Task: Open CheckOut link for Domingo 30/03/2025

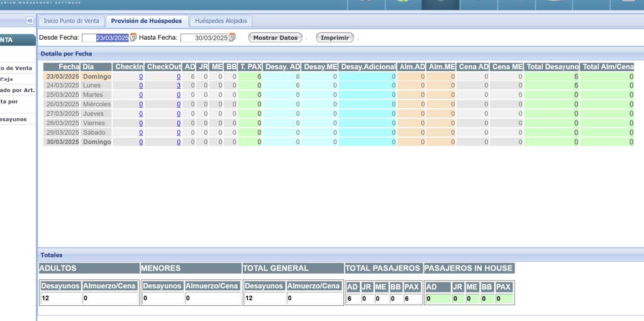Action: (x=179, y=142)
